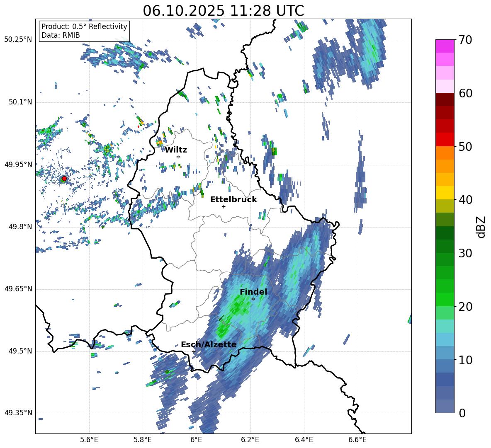
Task: Click the dBZ colorbar axis label
Action: [480, 227]
